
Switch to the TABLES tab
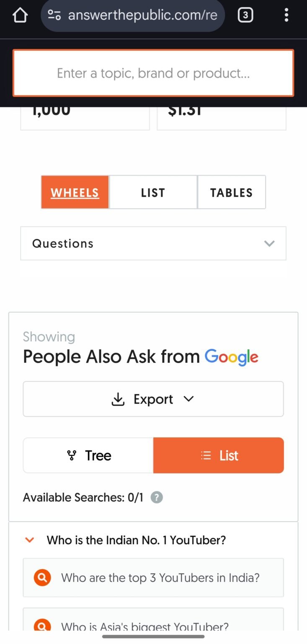pyautogui.click(x=231, y=192)
